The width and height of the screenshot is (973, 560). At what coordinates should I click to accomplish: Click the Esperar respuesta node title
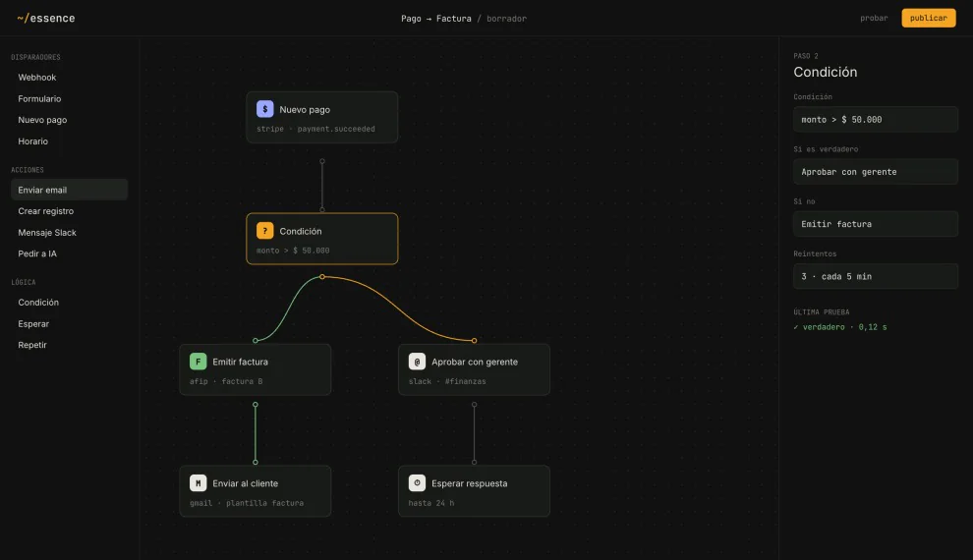469,483
